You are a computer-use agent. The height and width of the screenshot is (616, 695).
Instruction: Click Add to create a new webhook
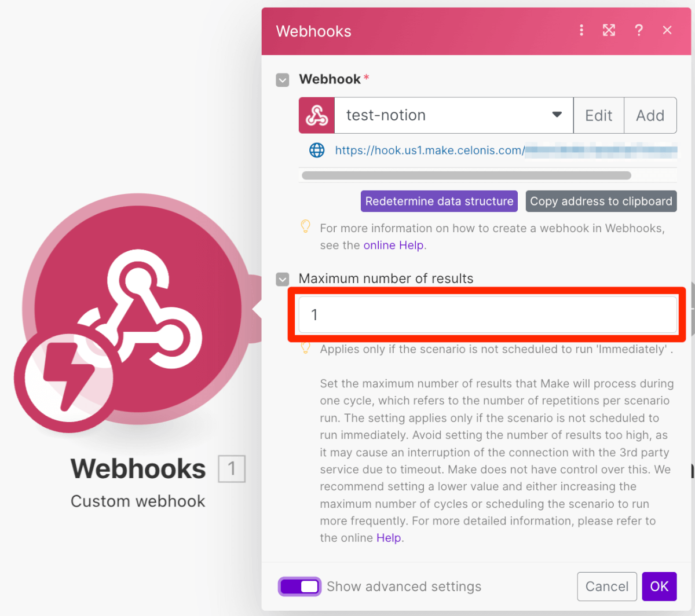click(x=650, y=115)
